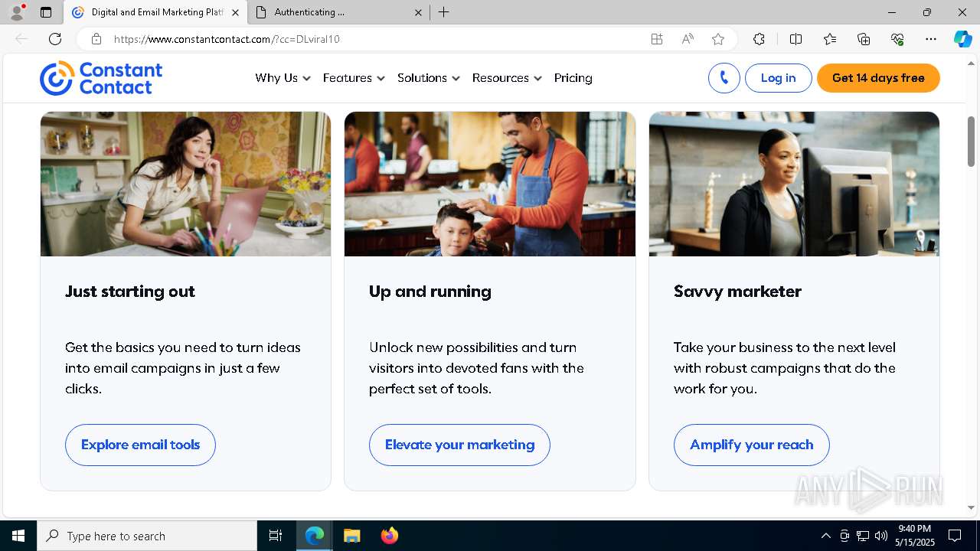The width and height of the screenshot is (980, 551).
Task: Click the address bar URL
Action: coord(227,39)
